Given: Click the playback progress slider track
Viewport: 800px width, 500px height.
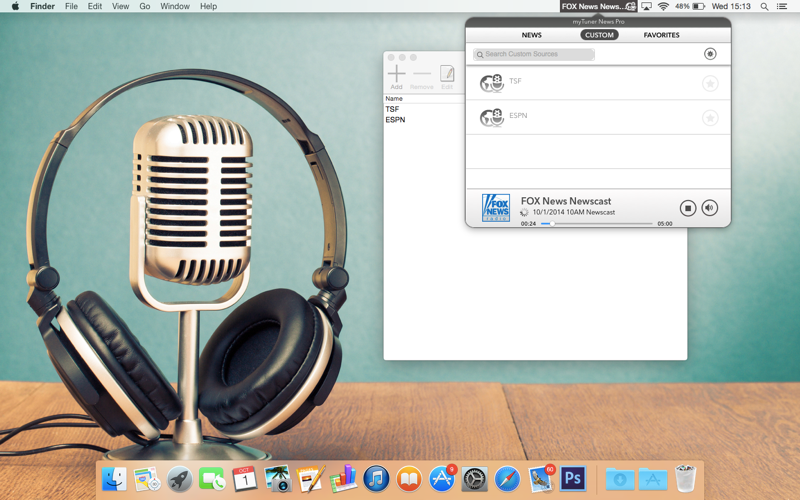Looking at the screenshot, I should [596, 223].
